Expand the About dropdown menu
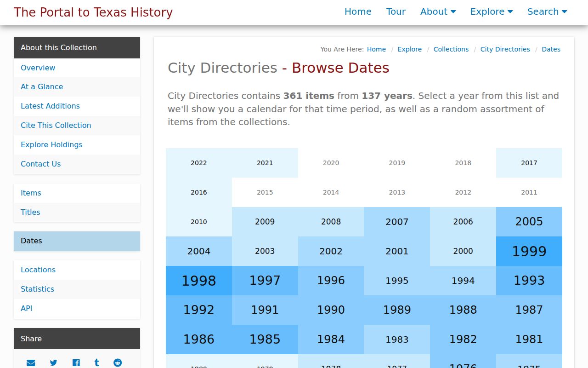The width and height of the screenshot is (588, 368). pos(438,11)
